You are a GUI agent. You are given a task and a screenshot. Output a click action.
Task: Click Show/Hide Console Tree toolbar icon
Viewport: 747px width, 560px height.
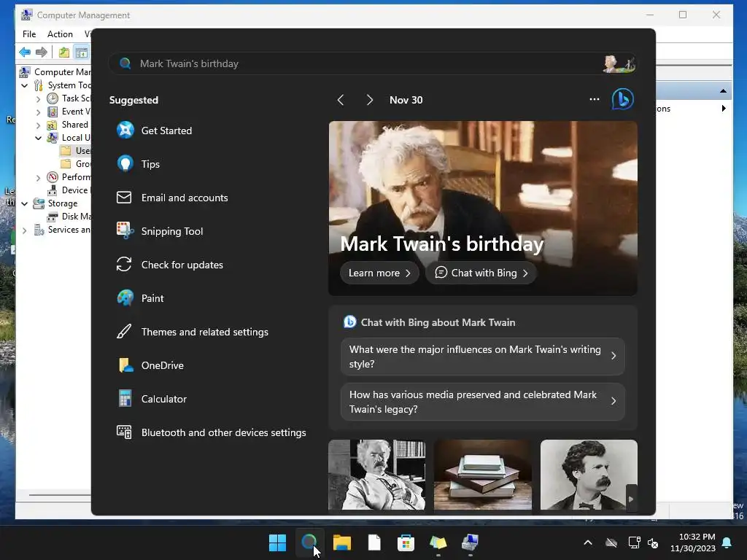point(82,52)
